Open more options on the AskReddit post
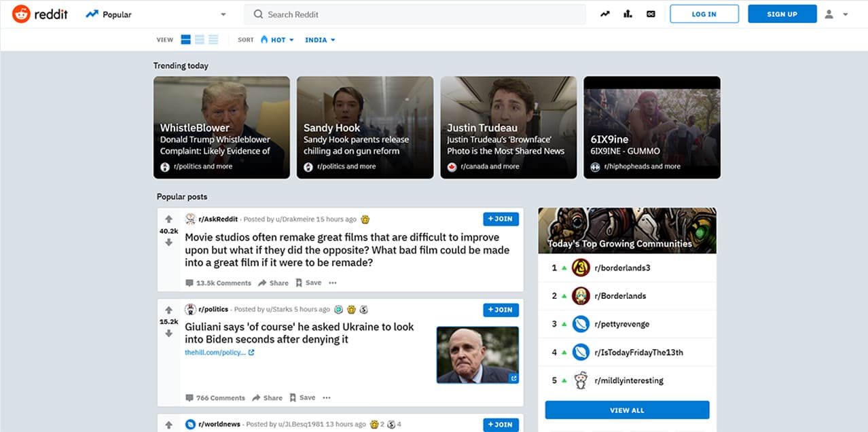This screenshot has width=868, height=432. click(333, 283)
